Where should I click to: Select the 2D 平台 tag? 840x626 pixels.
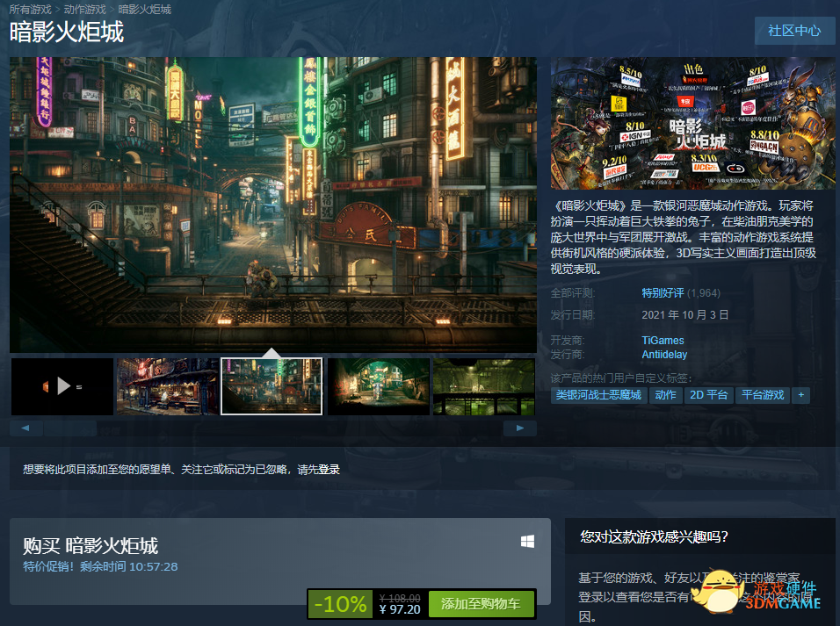[708, 395]
